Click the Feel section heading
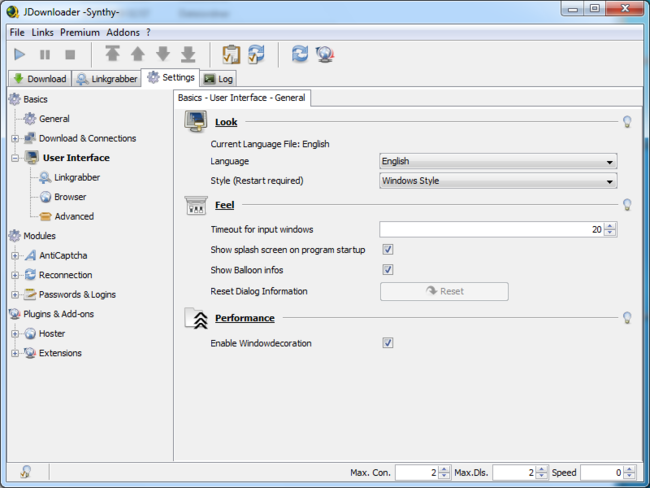This screenshot has width=650, height=488. tap(224, 205)
